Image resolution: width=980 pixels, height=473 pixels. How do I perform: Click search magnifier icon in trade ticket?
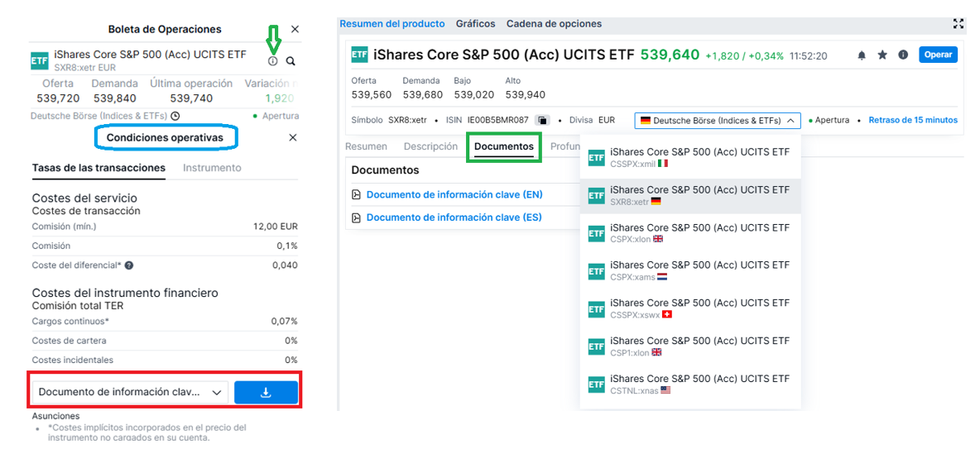coord(291,61)
